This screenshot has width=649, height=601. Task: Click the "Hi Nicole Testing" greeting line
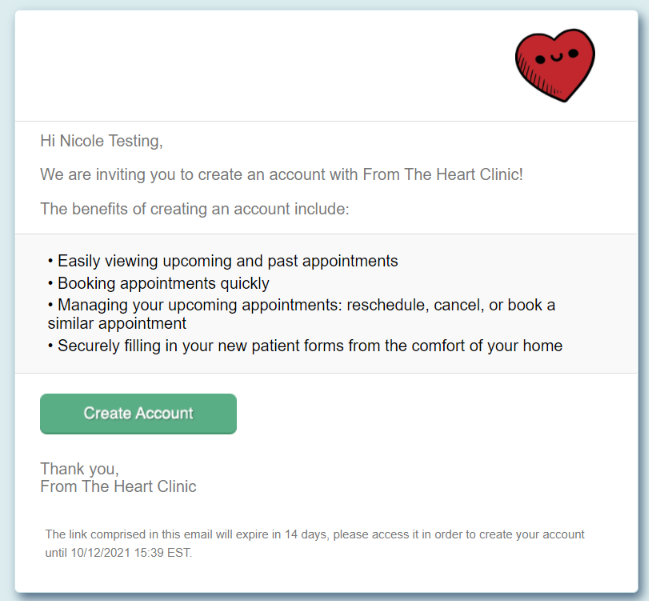(x=101, y=141)
